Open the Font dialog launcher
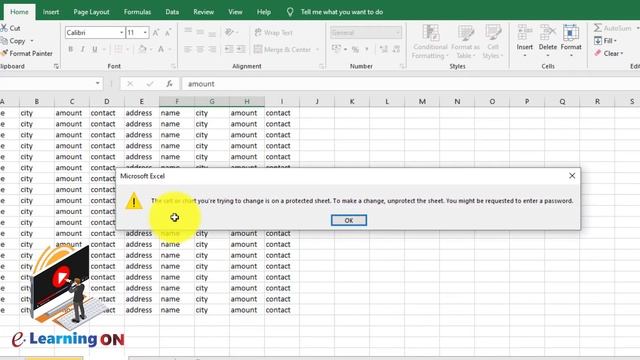Image resolution: width=640 pixels, height=360 pixels. tap(173, 66)
